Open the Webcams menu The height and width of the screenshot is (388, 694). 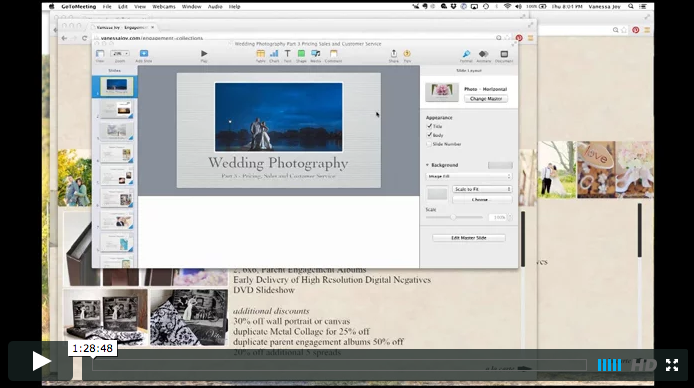pyautogui.click(x=164, y=7)
